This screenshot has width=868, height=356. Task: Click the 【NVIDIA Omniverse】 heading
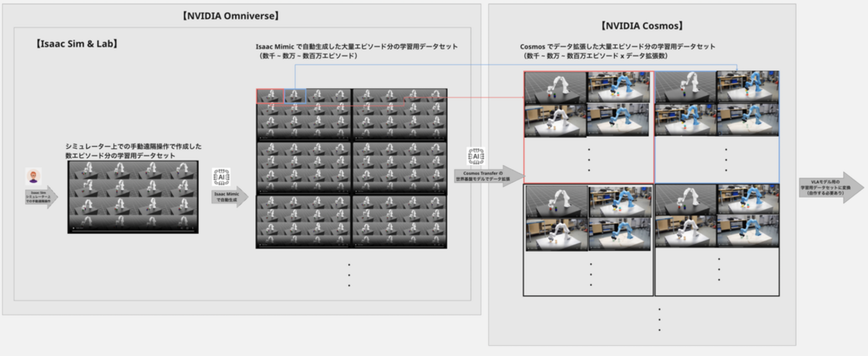tap(230, 16)
